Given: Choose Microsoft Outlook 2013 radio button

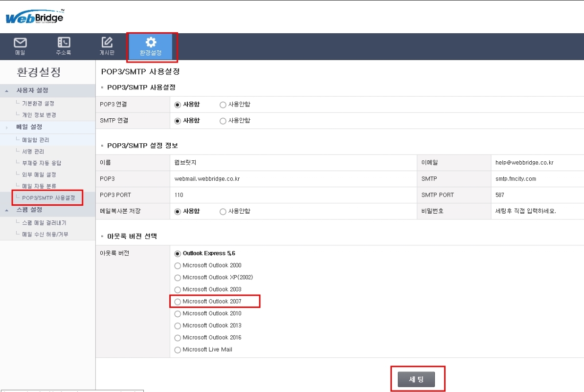Looking at the screenshot, I should click(x=178, y=326).
